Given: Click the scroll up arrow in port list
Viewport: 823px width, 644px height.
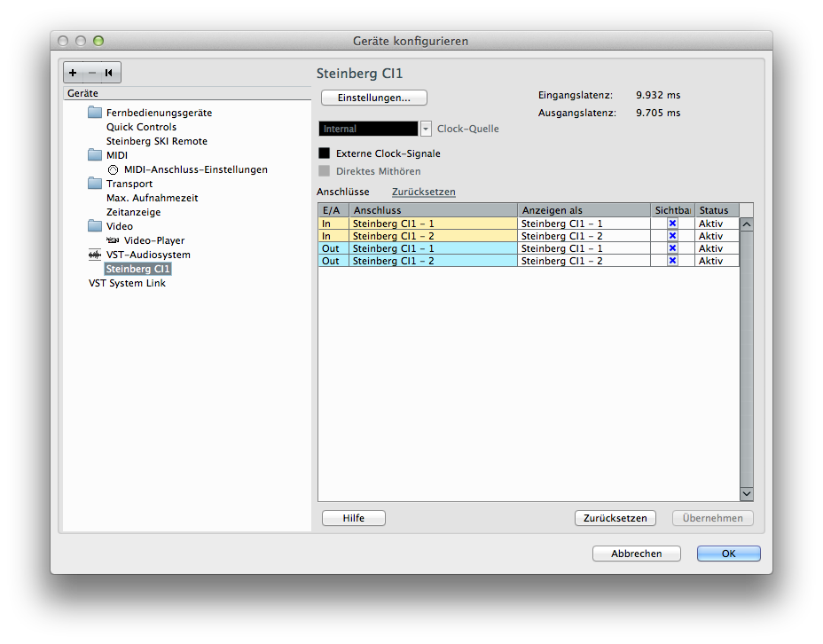Looking at the screenshot, I should click(x=747, y=224).
